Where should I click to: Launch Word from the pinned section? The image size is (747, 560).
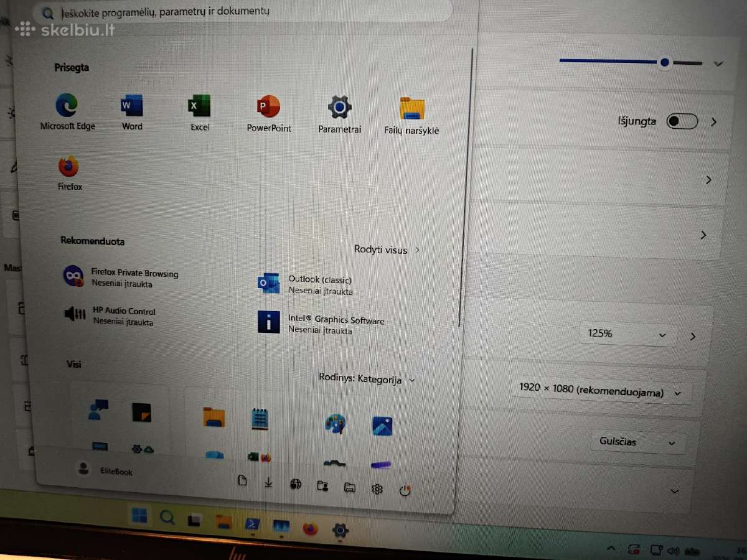(x=132, y=112)
